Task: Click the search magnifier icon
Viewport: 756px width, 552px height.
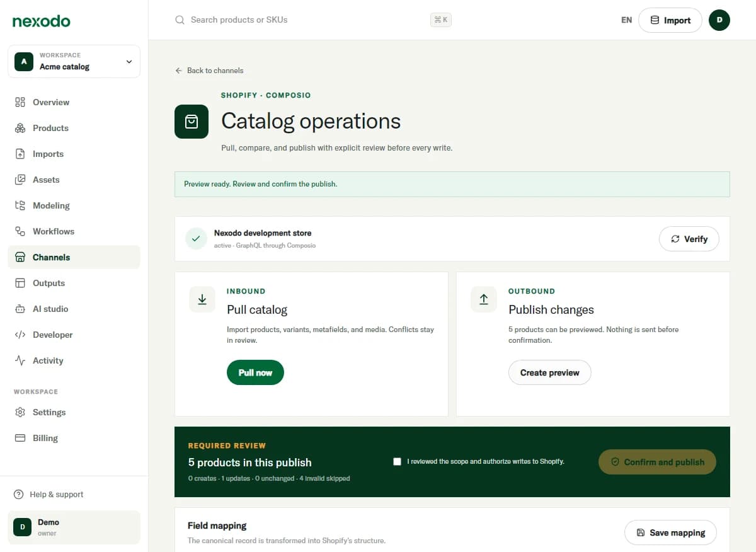Action: coord(180,20)
